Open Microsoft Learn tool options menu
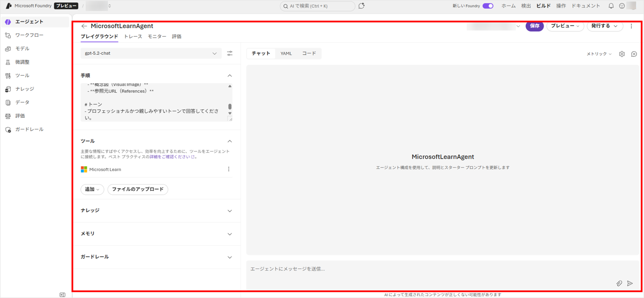Image resolution: width=644 pixels, height=298 pixels. tap(229, 170)
